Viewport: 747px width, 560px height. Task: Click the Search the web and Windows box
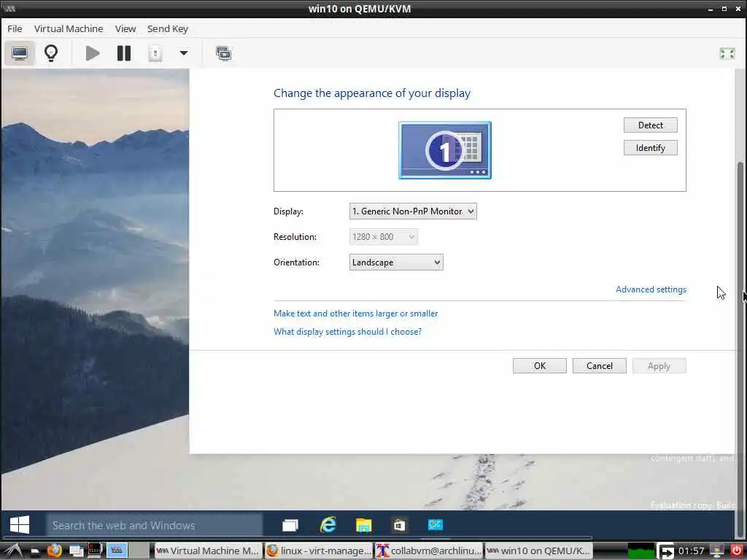[x=155, y=525]
